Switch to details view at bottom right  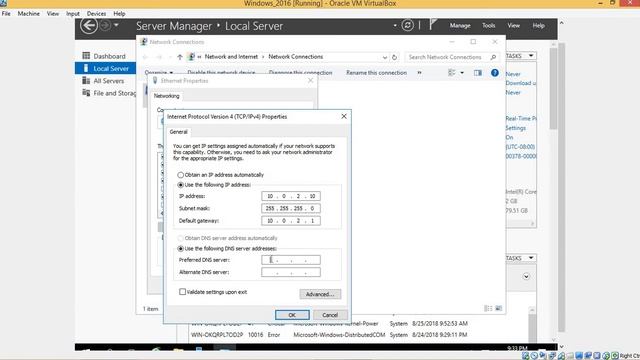click(488, 308)
